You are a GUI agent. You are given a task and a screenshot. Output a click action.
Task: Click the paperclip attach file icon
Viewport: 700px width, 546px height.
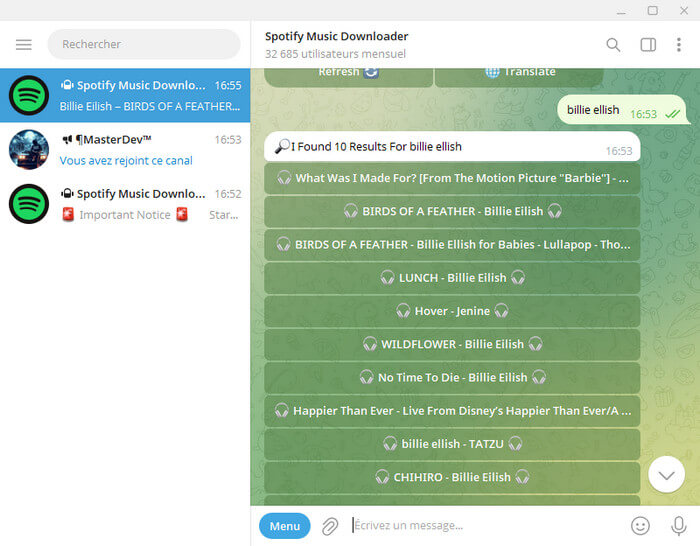point(329,526)
